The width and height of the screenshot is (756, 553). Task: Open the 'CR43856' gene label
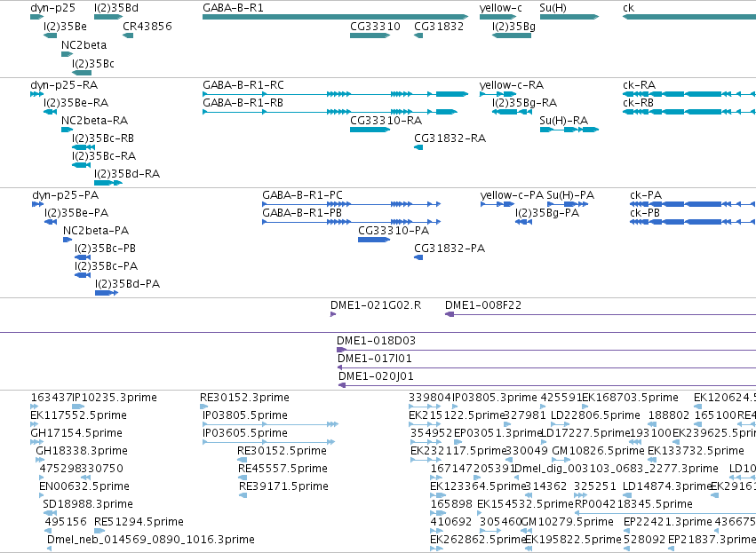147,26
